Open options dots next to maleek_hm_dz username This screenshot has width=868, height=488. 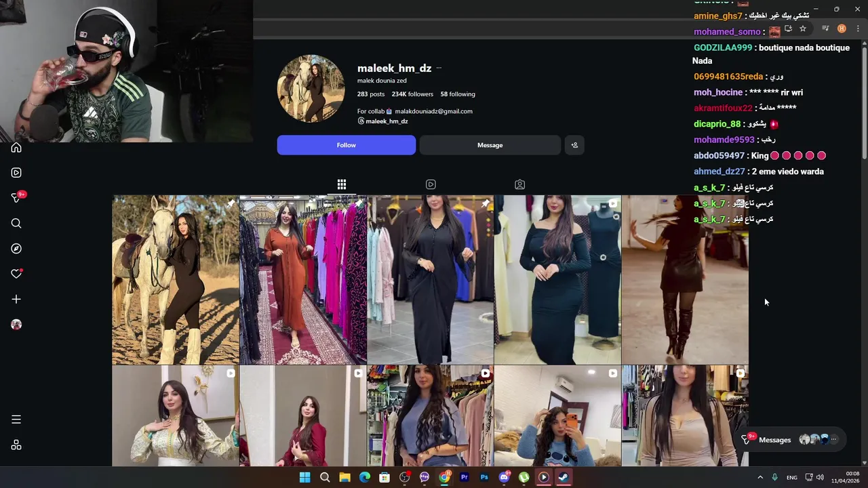[x=439, y=68]
